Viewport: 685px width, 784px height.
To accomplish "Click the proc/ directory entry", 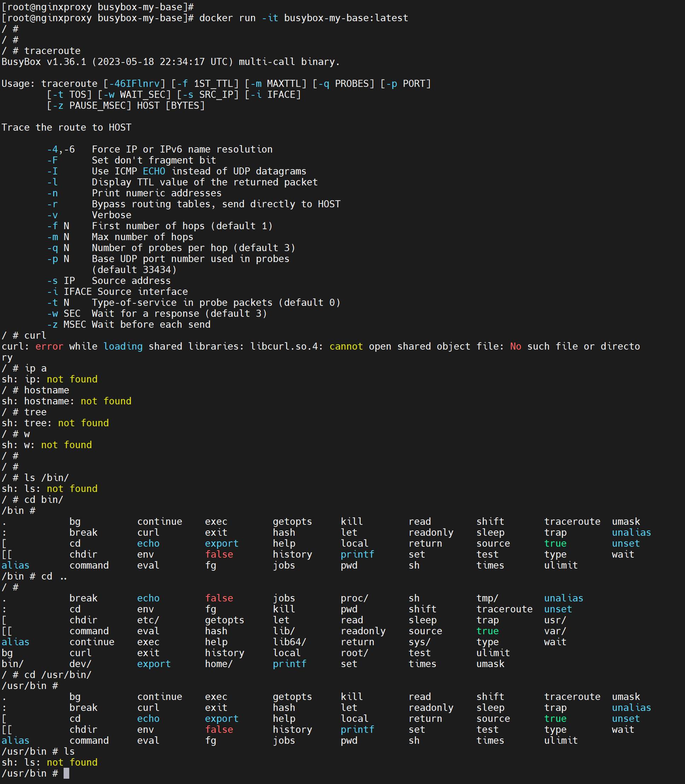I will tap(354, 598).
